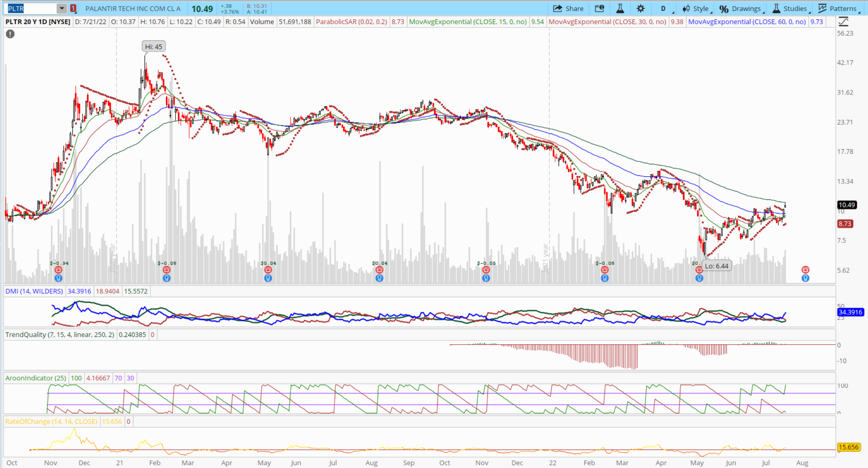
Task: Toggle the price axis scale icon
Action: (x=843, y=22)
